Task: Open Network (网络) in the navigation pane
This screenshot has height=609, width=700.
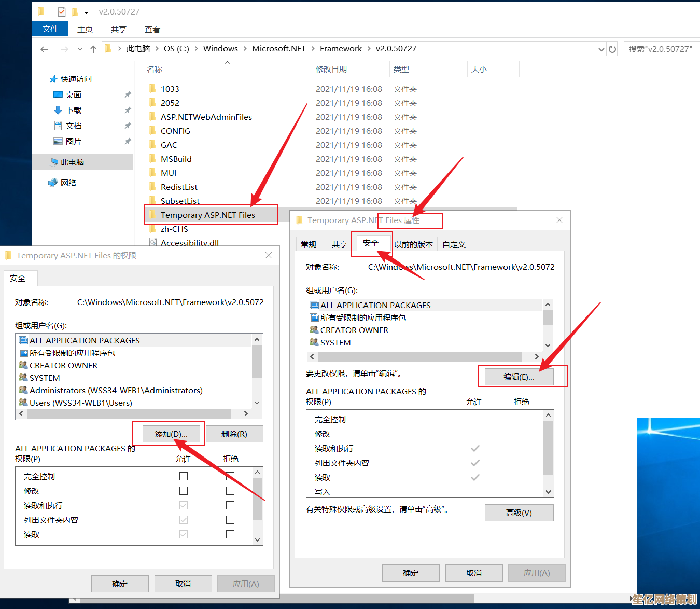Action: pos(68,183)
